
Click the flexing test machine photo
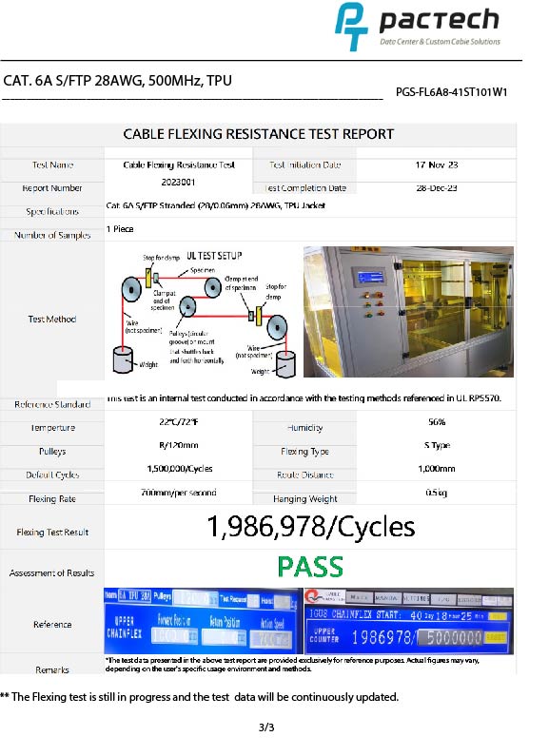point(408,312)
